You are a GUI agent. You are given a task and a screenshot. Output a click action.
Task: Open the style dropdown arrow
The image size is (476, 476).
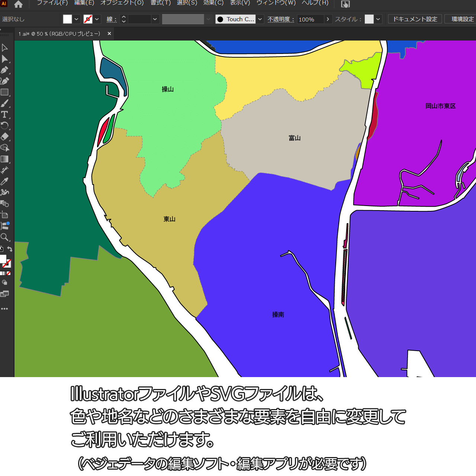[378, 19]
